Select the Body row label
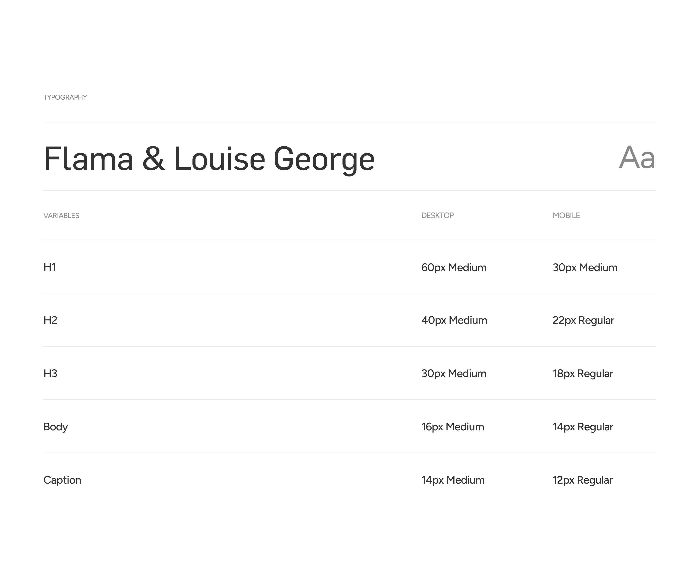The height and width of the screenshot is (588, 700). tap(56, 427)
